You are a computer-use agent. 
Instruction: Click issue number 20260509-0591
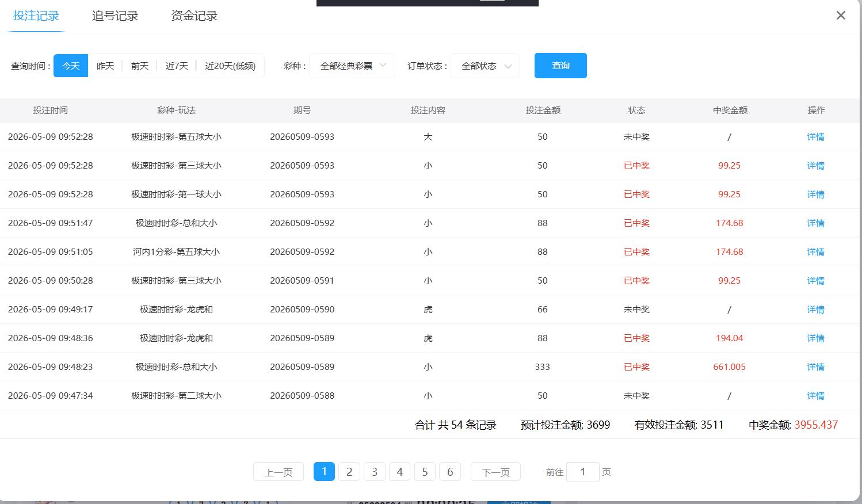pyautogui.click(x=302, y=281)
